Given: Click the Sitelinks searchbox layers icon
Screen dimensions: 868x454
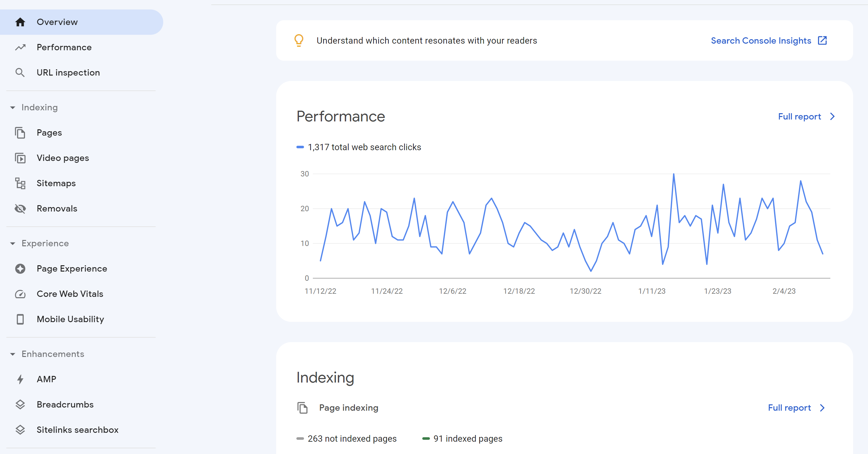Looking at the screenshot, I should [20, 429].
